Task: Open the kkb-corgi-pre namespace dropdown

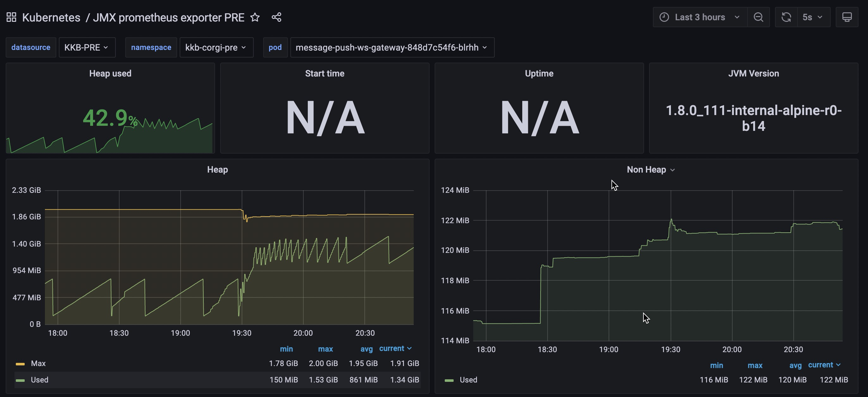Action: pos(216,47)
